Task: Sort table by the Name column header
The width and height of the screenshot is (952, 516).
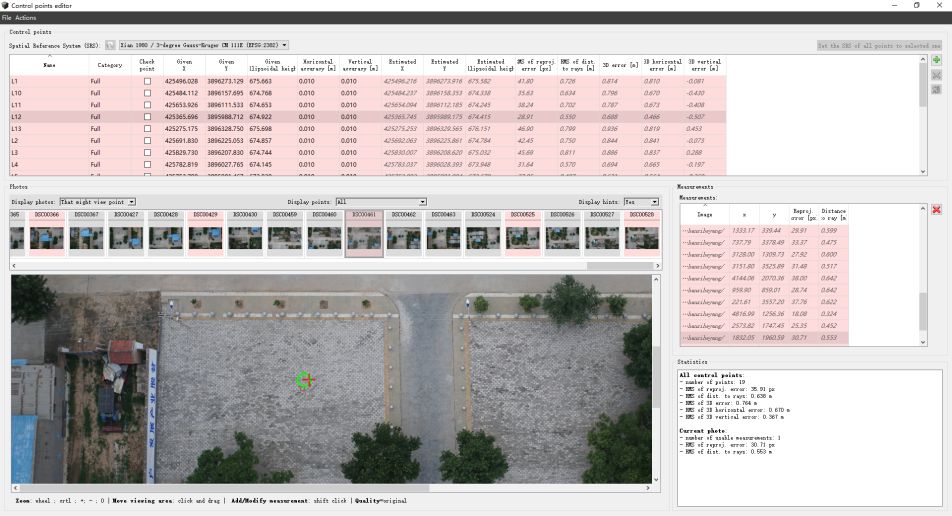Action: (48, 65)
